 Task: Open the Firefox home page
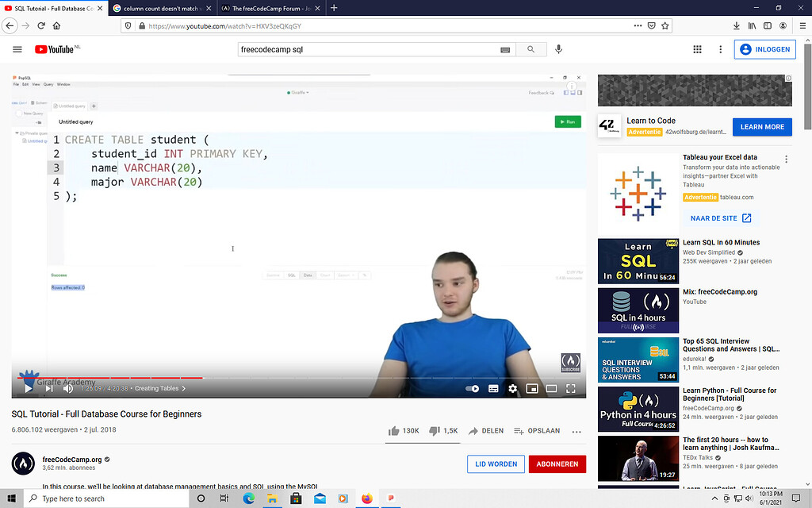pos(57,26)
